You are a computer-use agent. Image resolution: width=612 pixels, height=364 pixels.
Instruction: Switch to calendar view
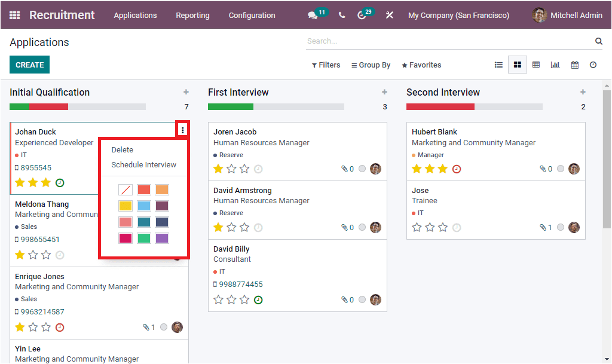(574, 65)
